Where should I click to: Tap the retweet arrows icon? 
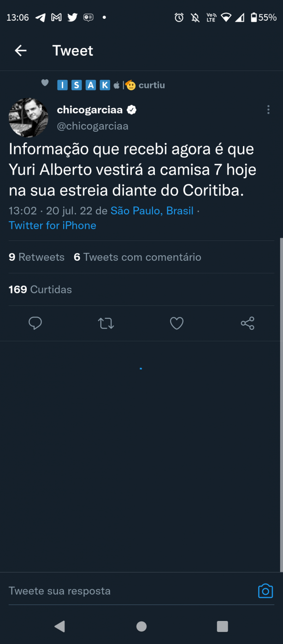[106, 323]
